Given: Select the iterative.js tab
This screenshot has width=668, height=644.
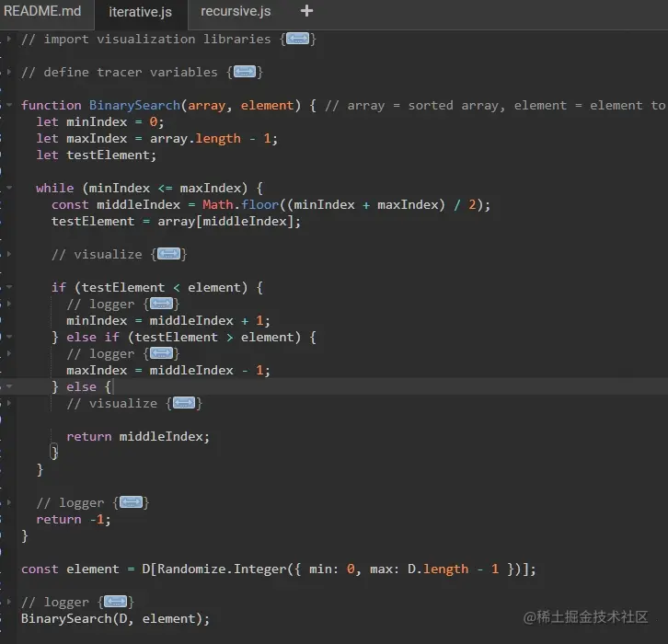Looking at the screenshot, I should 141,12.
